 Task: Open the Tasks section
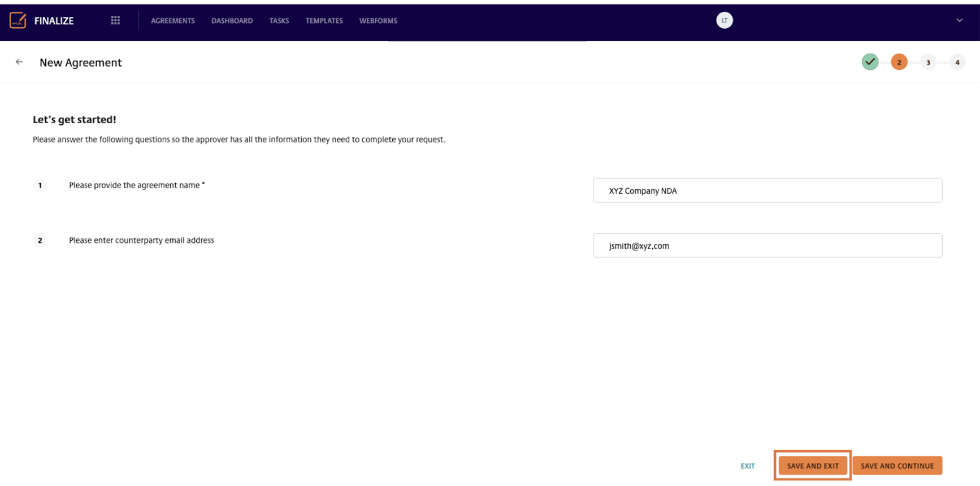pyautogui.click(x=279, y=21)
